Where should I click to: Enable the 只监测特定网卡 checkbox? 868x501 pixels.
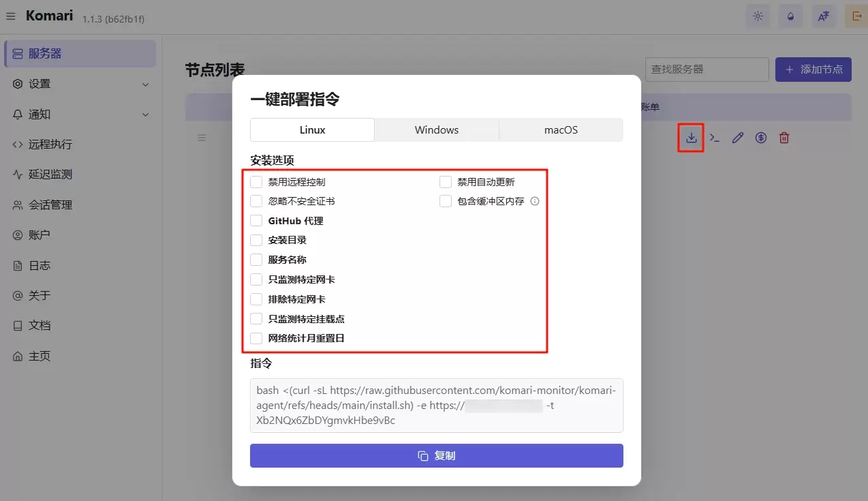click(256, 279)
